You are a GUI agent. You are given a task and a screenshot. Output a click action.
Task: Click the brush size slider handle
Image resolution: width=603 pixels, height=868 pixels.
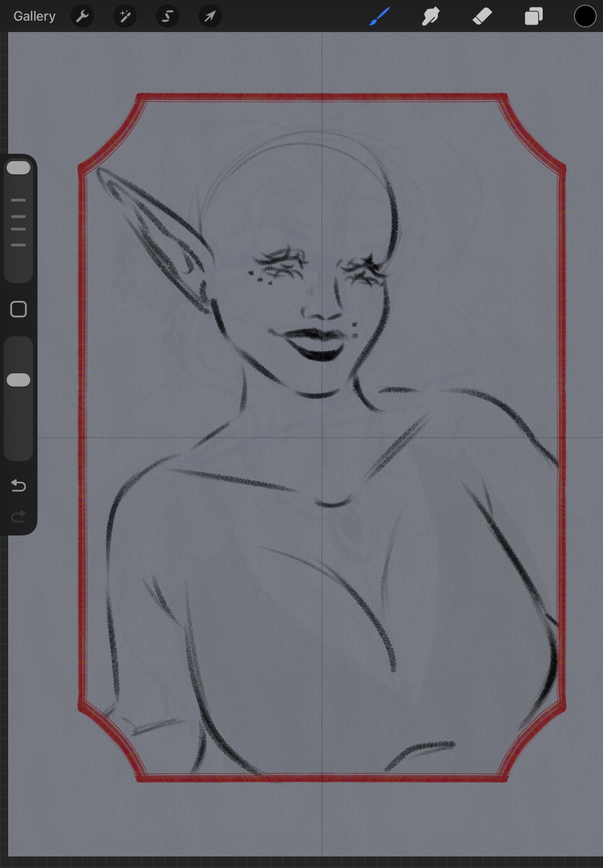pos(19,168)
